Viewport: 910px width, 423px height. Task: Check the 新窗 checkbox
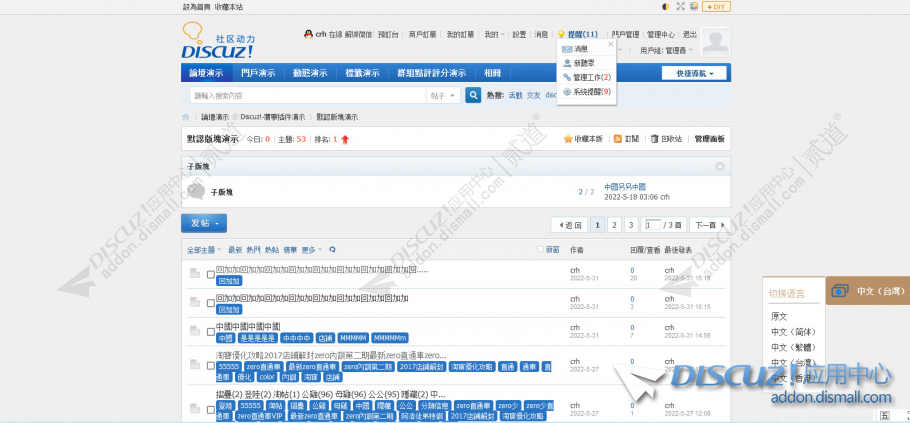click(541, 249)
